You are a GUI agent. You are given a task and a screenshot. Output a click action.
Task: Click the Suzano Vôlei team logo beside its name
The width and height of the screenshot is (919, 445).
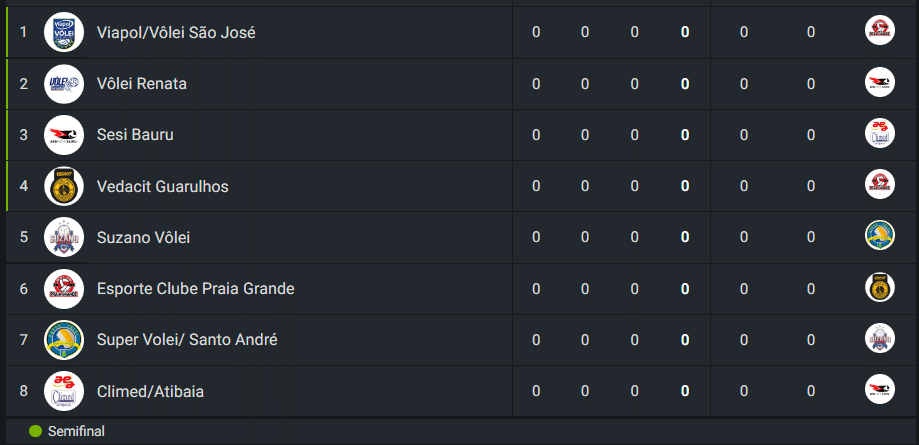point(64,238)
